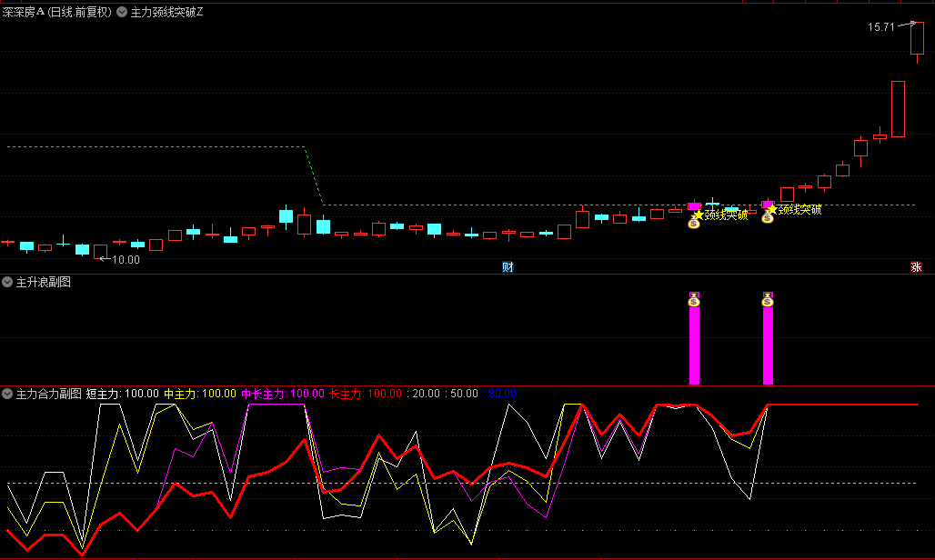Click the 15.71 high price label

click(x=880, y=27)
